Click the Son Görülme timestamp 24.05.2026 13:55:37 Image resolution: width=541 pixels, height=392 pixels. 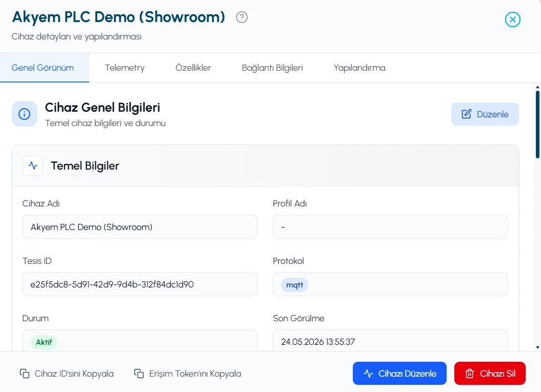pyautogui.click(x=318, y=342)
